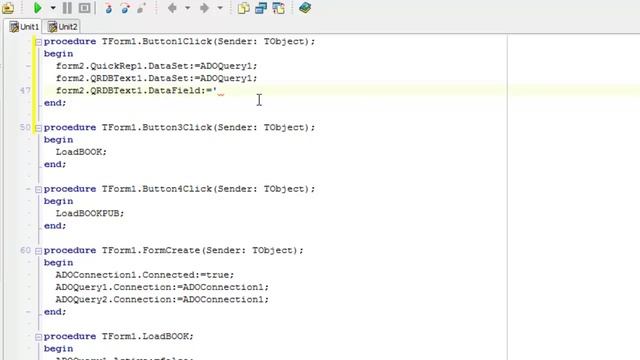Click 'end;' after LoadBOOKPUB call
The image size is (640, 360).
[55, 226]
